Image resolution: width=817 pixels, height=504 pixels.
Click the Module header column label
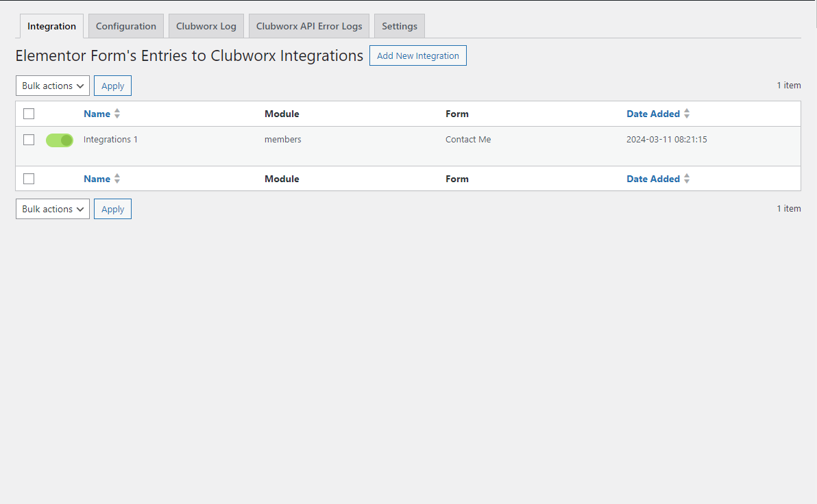(x=282, y=114)
